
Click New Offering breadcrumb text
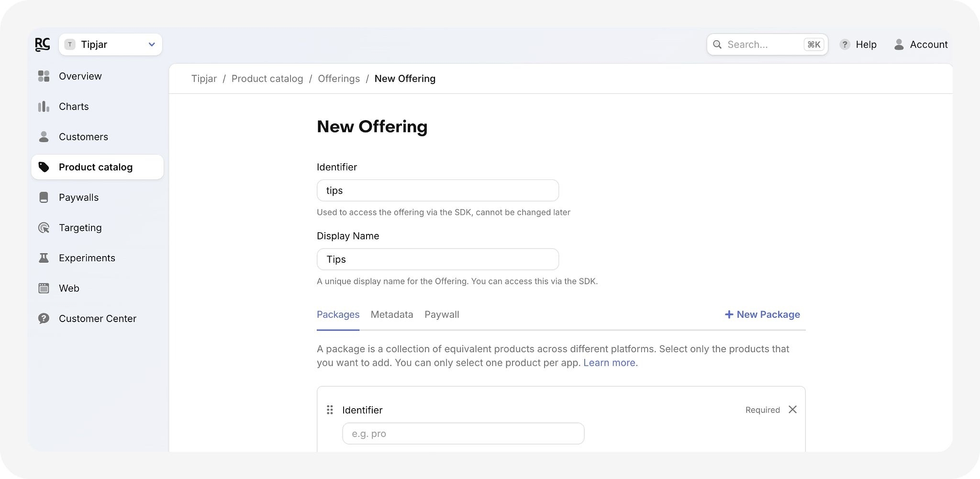point(405,78)
